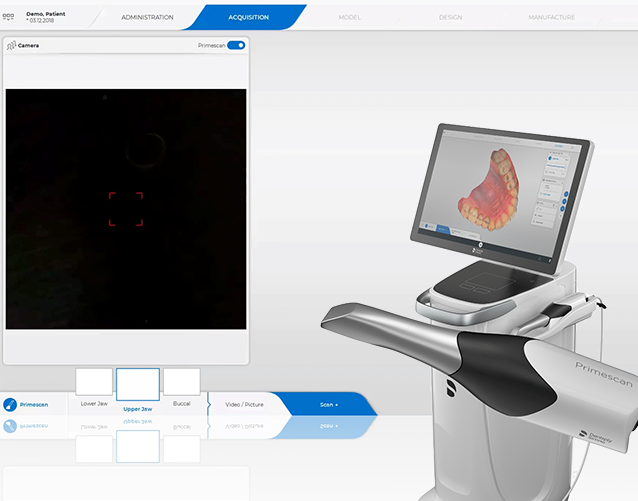The height and width of the screenshot is (501, 638).
Task: Click the Buccal label
Action: pyautogui.click(x=182, y=403)
